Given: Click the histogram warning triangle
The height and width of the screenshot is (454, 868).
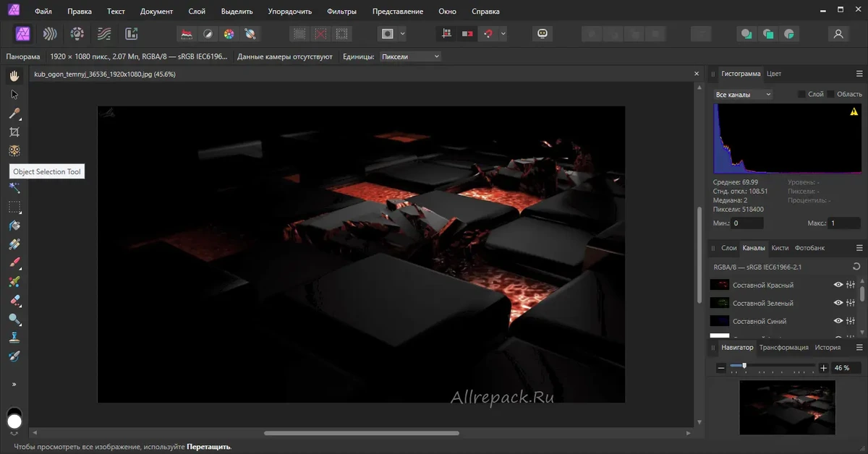Looking at the screenshot, I should [854, 112].
